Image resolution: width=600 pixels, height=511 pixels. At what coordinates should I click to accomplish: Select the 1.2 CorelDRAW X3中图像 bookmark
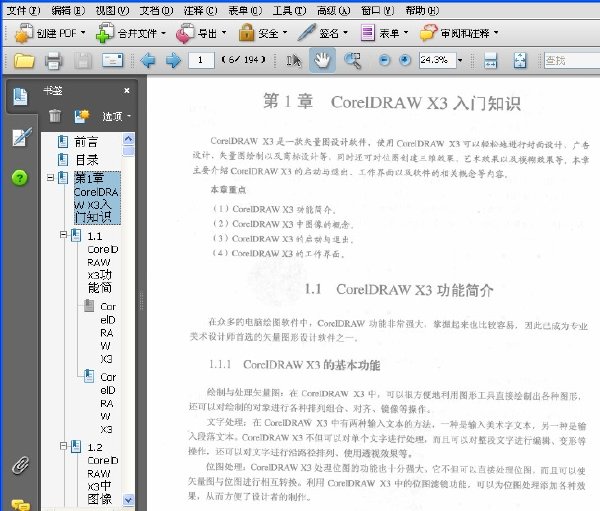tap(102, 473)
